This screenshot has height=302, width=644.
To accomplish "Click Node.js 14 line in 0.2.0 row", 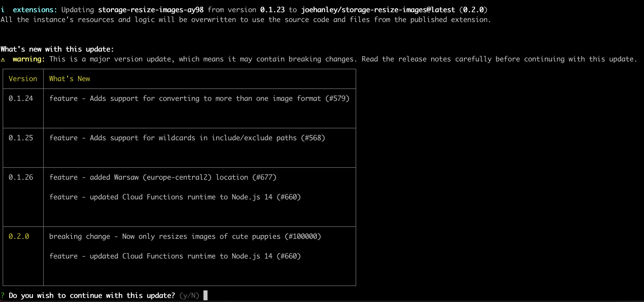I will pyautogui.click(x=175, y=256).
